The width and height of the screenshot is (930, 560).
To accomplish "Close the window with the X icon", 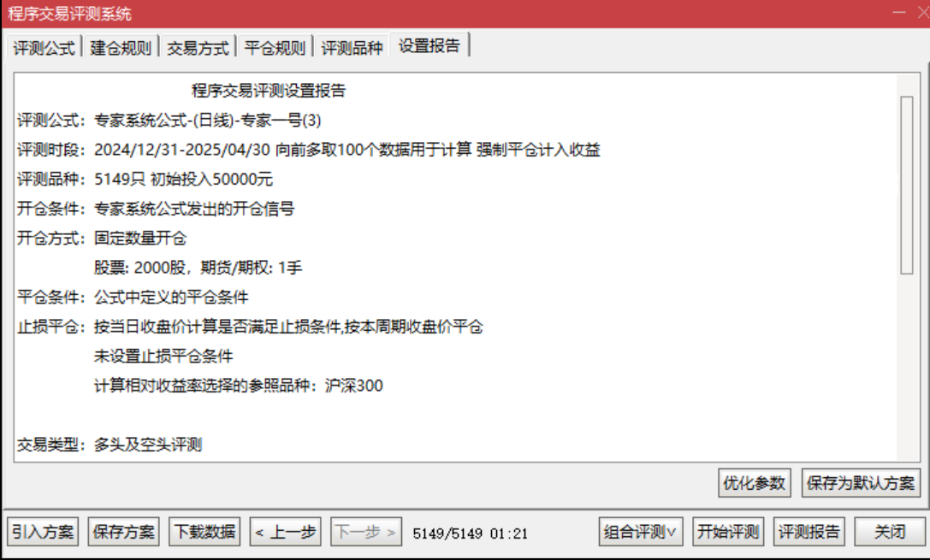I will (923, 13).
